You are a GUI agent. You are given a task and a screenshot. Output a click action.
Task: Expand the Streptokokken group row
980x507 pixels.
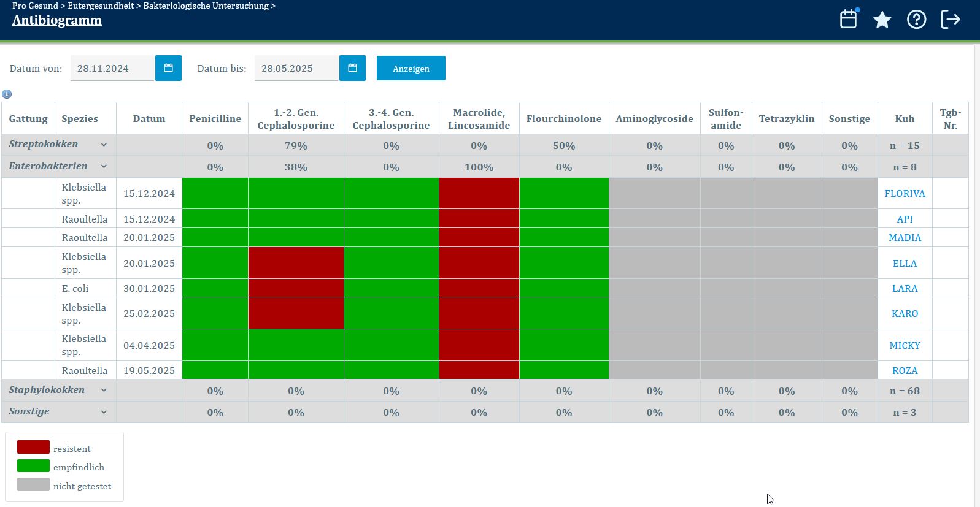coord(104,145)
